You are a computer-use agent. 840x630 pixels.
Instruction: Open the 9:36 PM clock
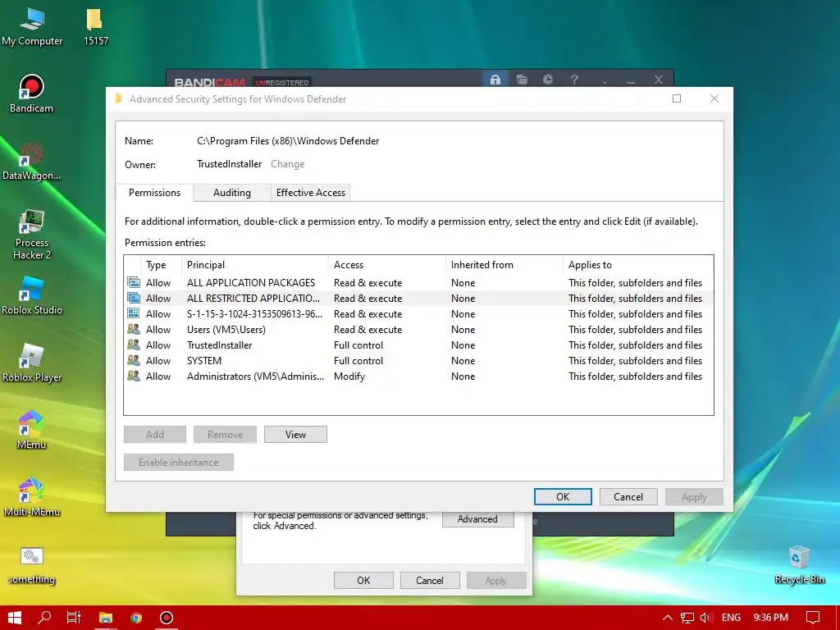pos(771,618)
